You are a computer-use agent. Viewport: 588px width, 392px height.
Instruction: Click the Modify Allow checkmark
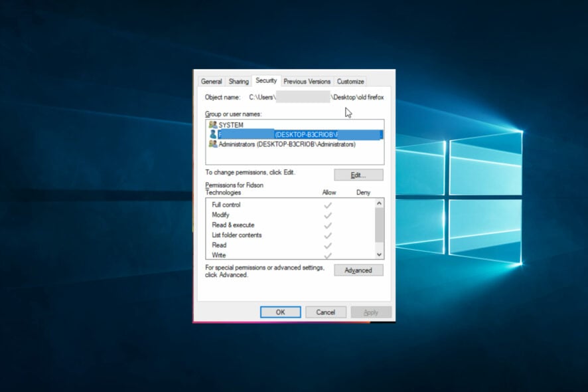[327, 215]
